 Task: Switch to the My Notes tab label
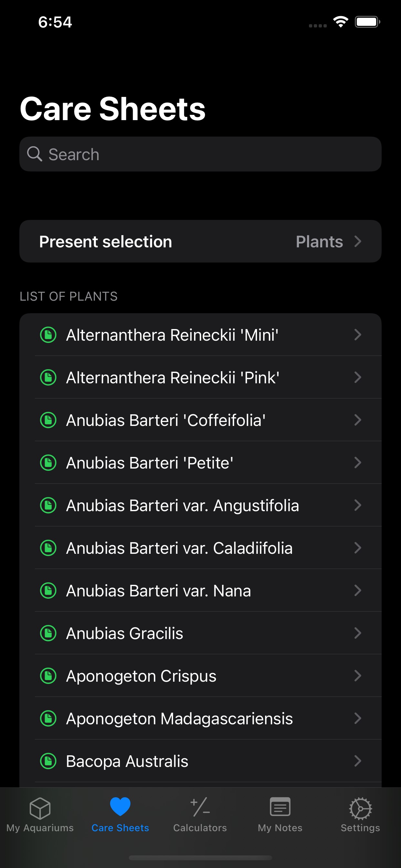280,828
